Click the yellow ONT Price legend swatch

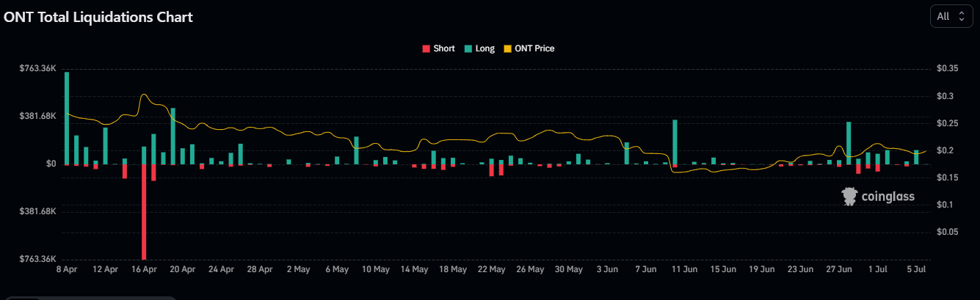point(509,49)
